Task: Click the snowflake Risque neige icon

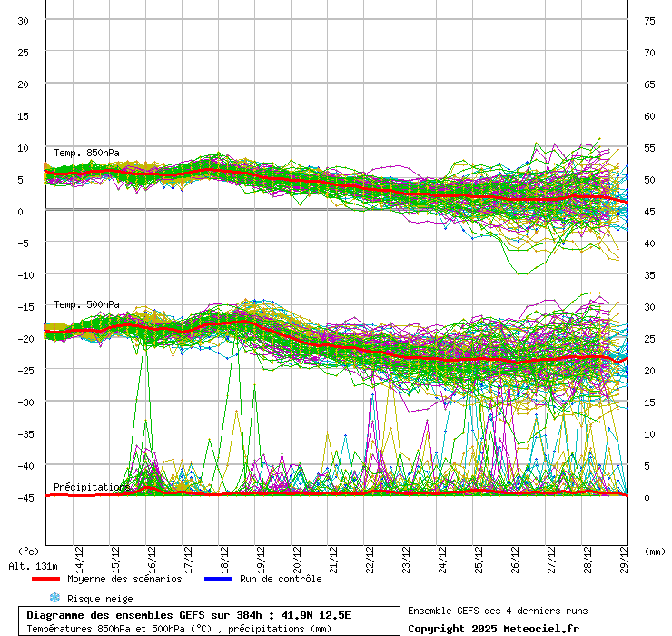Action: click(54, 598)
